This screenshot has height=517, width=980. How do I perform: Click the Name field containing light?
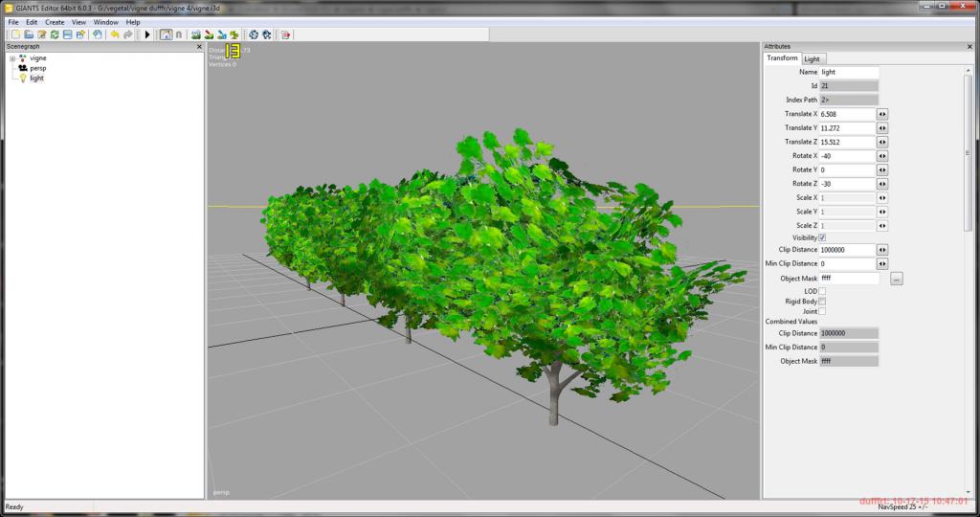(849, 72)
